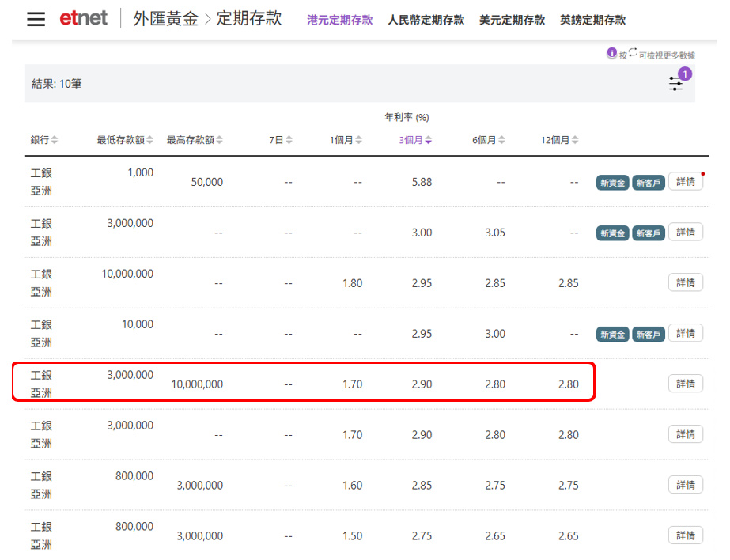Click the 10,000,000 maximum deposit cell
The height and width of the screenshot is (560, 730).
click(198, 384)
